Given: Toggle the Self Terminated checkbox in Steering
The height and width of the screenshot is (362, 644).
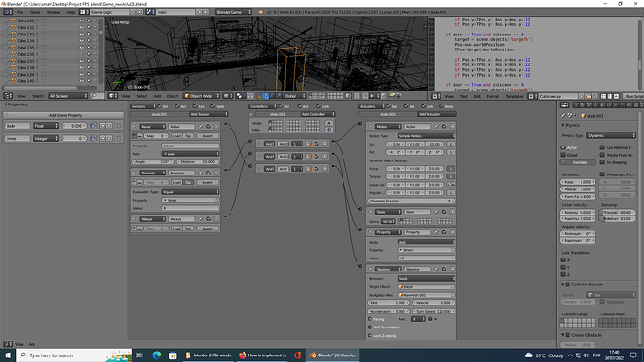Looking at the screenshot, I should click(x=370, y=327).
